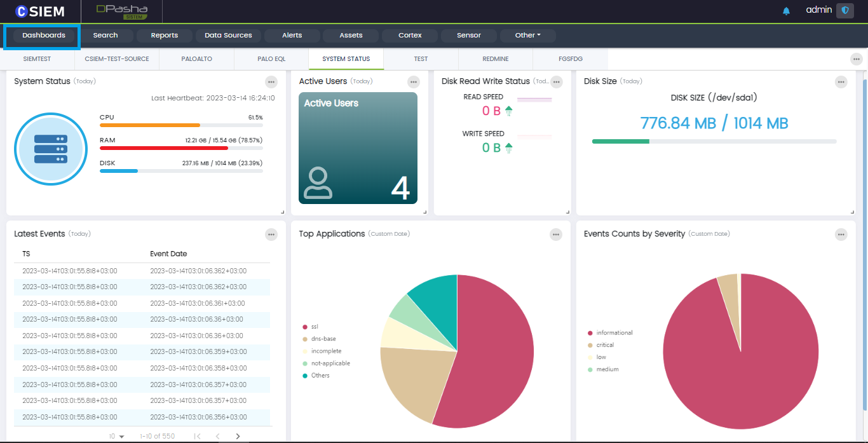Open Active Users widget ellipsis menu

click(414, 82)
